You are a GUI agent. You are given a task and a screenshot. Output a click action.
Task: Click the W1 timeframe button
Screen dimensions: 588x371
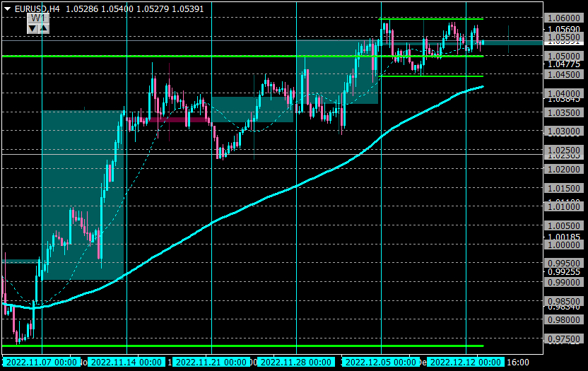click(x=38, y=18)
